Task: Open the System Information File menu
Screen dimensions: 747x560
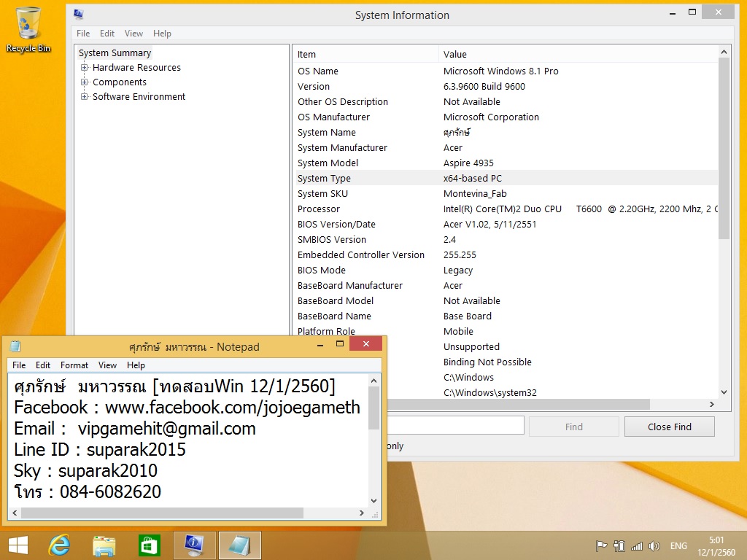Action: coord(83,34)
